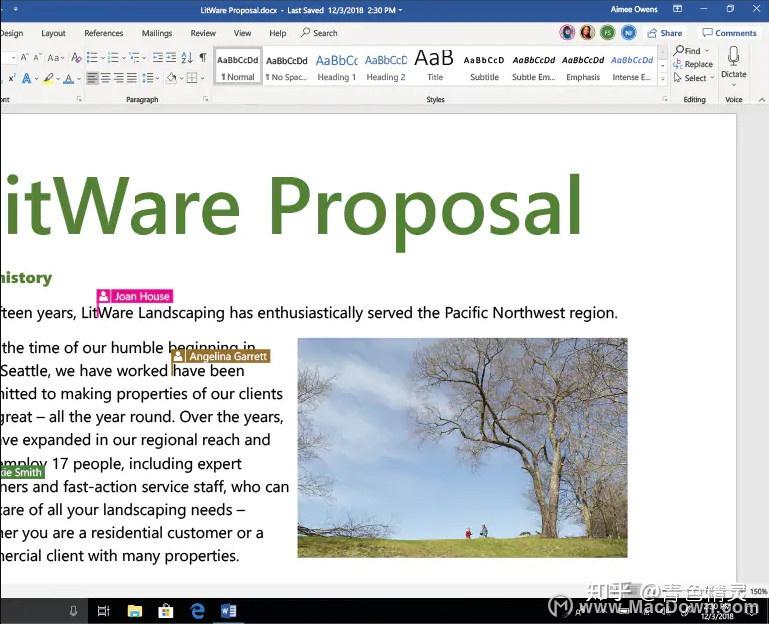Screen dimensions: 769x624
Task: Click the Find magnifier button
Action: pyautogui.click(x=688, y=51)
